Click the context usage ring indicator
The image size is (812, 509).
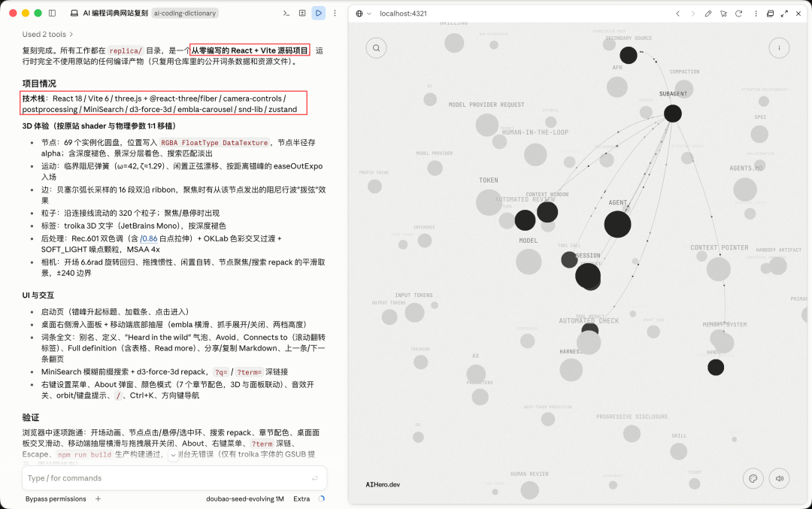coord(322,498)
